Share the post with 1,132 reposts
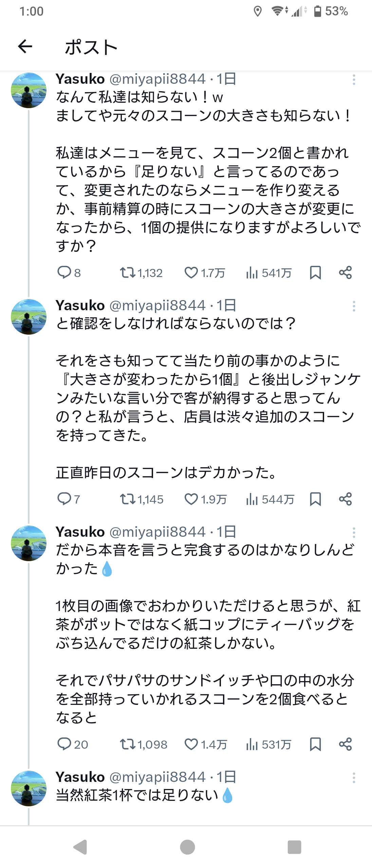This screenshot has width=372, height=868. 345,273
